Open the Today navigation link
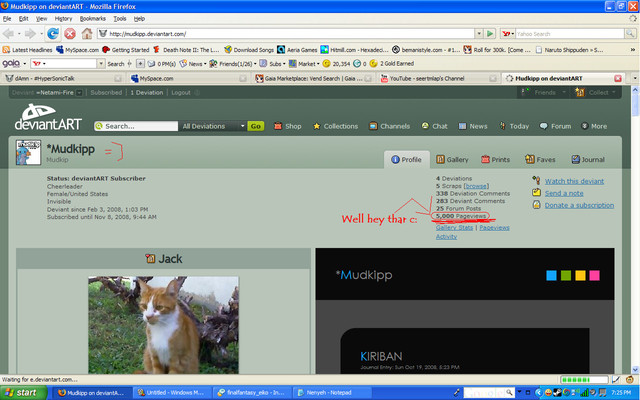The height and width of the screenshot is (400, 640). click(514, 126)
